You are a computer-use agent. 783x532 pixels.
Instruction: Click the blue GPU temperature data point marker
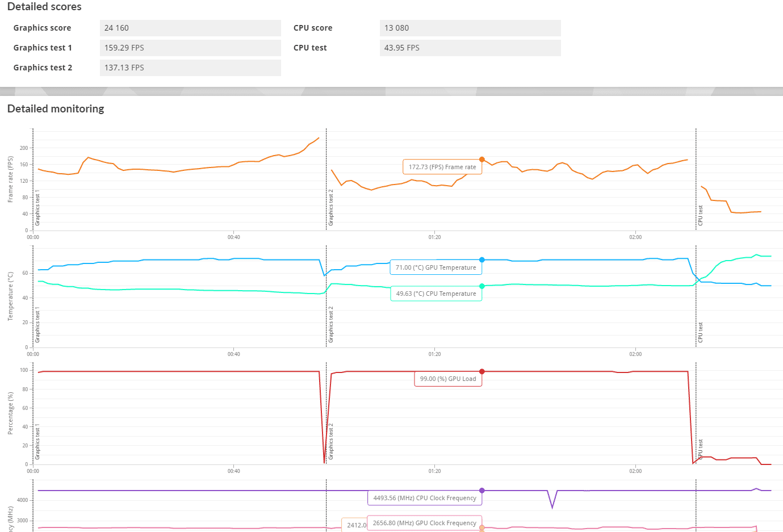(x=482, y=260)
